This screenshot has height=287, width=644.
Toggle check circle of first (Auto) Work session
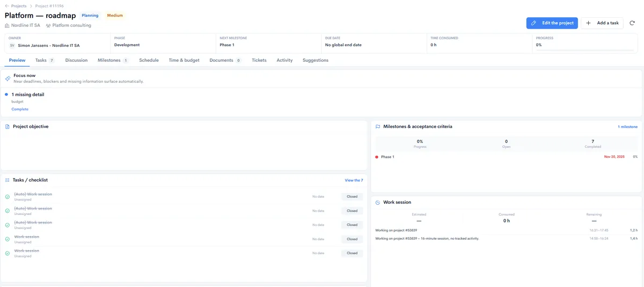[8, 197]
